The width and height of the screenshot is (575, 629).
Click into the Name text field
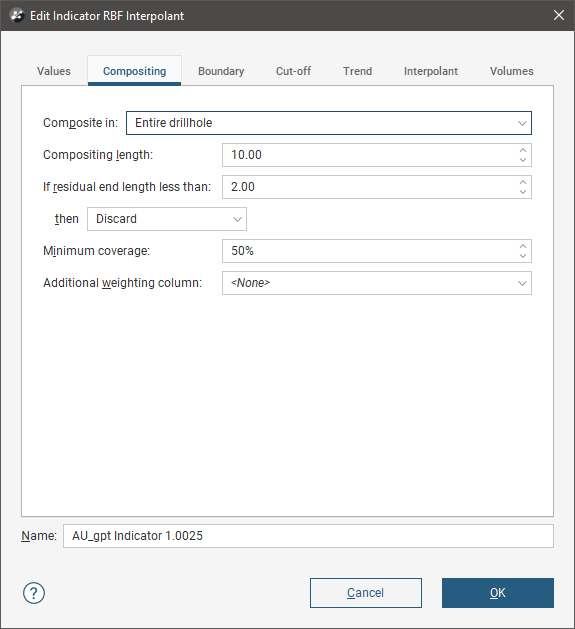pyautogui.click(x=308, y=536)
